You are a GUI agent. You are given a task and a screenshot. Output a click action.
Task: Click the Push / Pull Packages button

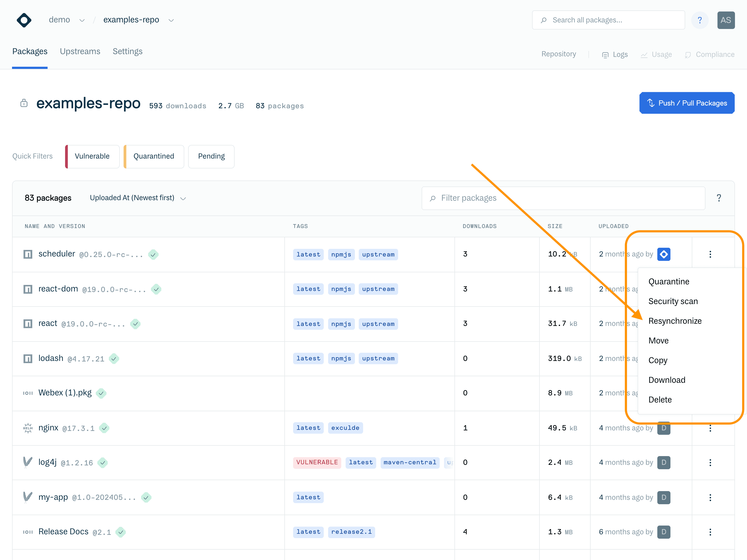tap(687, 103)
